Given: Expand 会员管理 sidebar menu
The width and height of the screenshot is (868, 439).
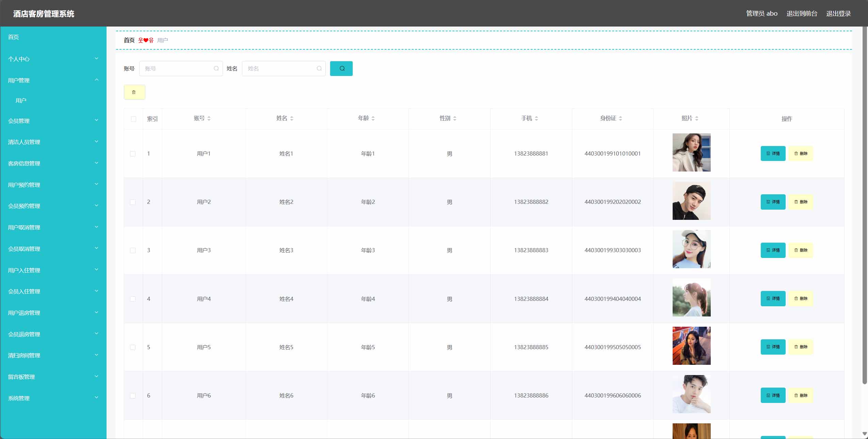Looking at the screenshot, I should click(x=53, y=121).
